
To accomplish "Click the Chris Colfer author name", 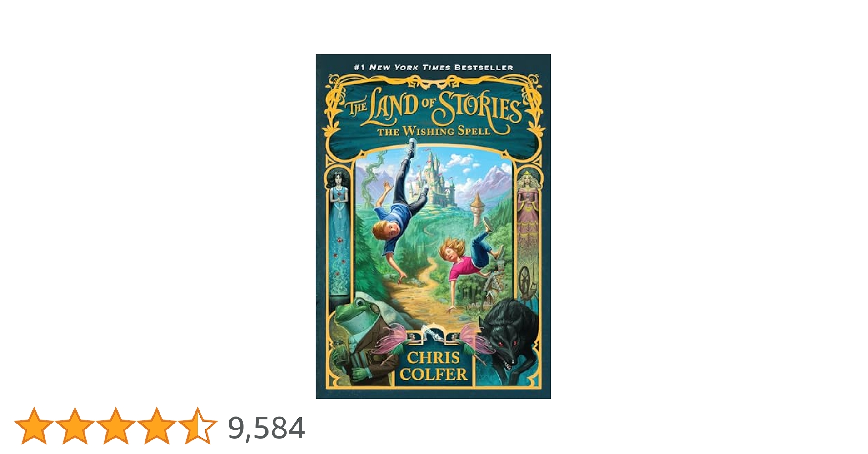I will [434, 366].
